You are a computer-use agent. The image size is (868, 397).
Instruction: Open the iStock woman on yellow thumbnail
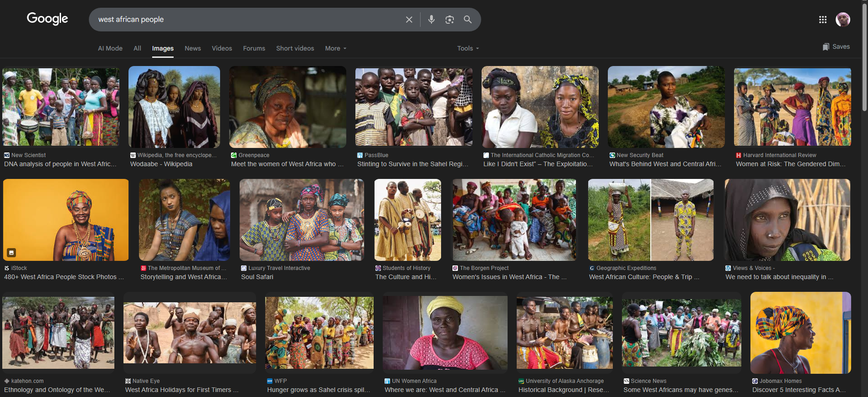[x=66, y=219]
